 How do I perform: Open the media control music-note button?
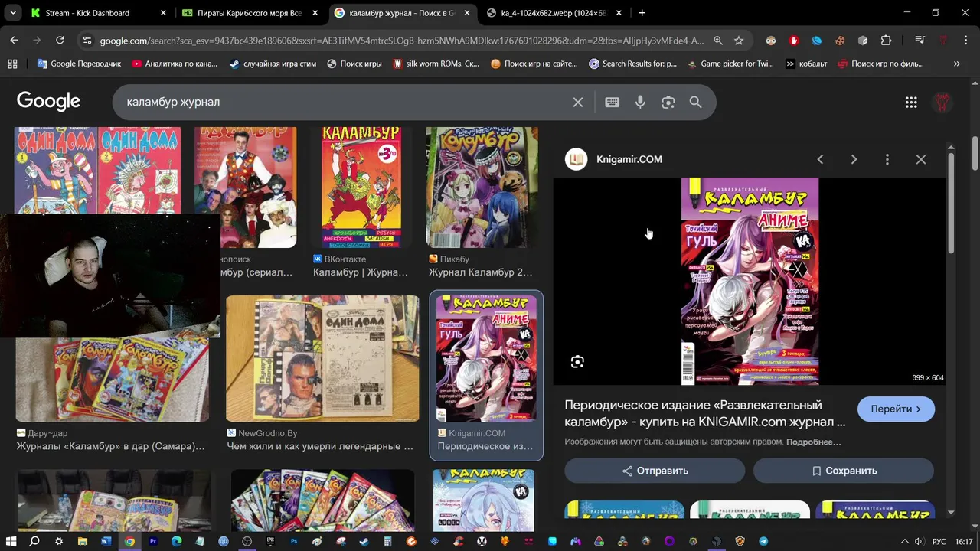pyautogui.click(x=920, y=40)
